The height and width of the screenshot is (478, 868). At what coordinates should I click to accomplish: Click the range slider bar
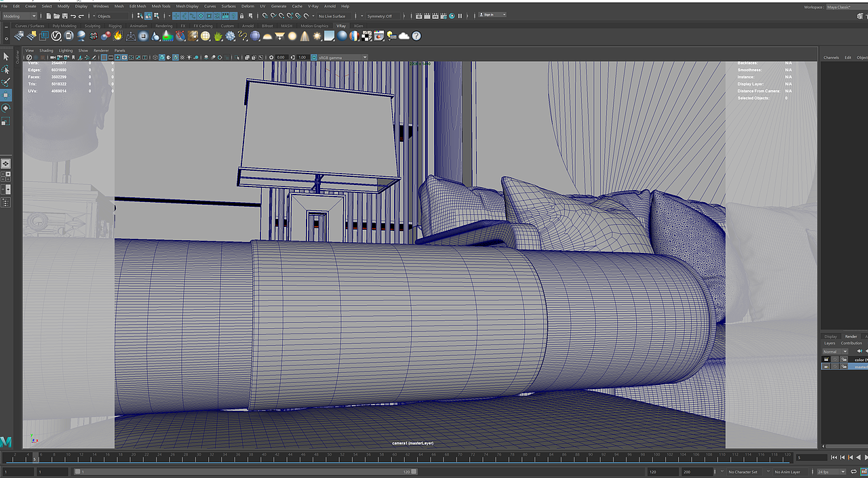coord(245,472)
